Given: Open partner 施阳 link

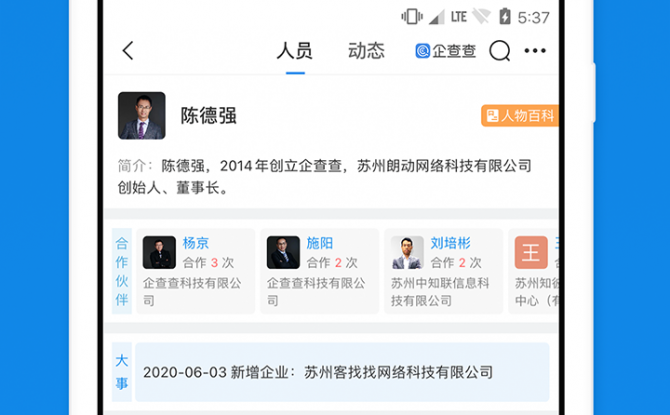Looking at the screenshot, I should pyautogui.click(x=320, y=243).
